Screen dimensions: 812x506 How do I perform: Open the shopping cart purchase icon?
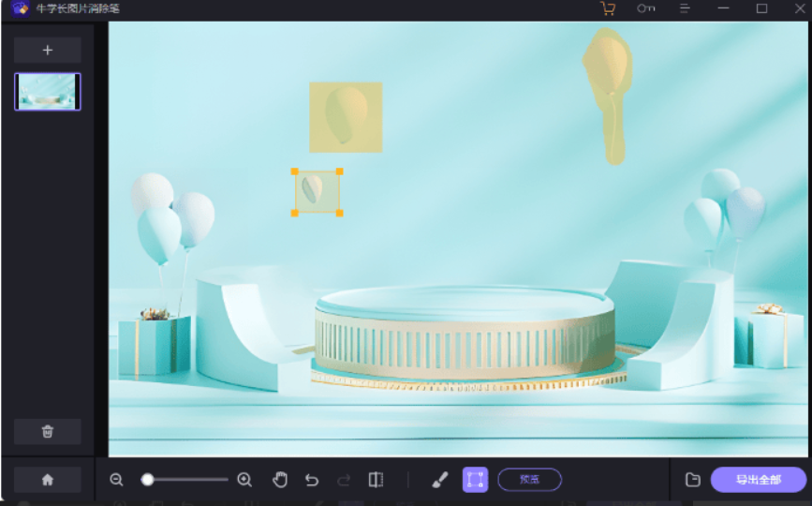[608, 8]
